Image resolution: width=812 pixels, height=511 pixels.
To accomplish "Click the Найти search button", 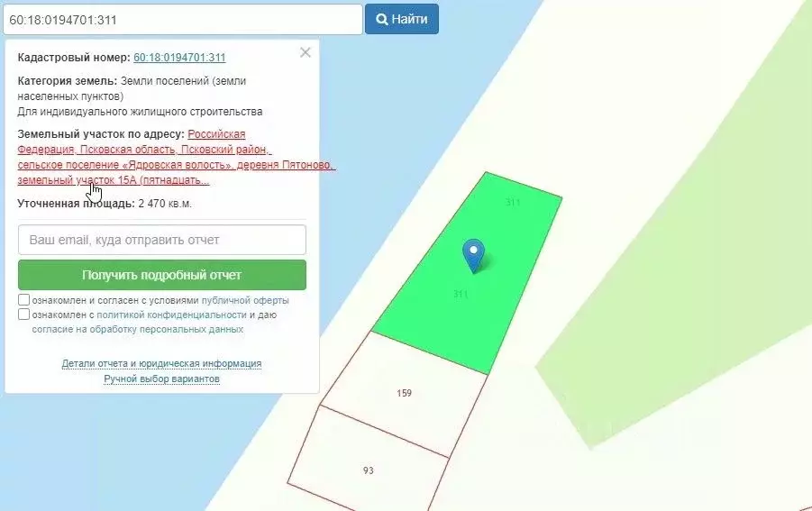I will point(402,19).
